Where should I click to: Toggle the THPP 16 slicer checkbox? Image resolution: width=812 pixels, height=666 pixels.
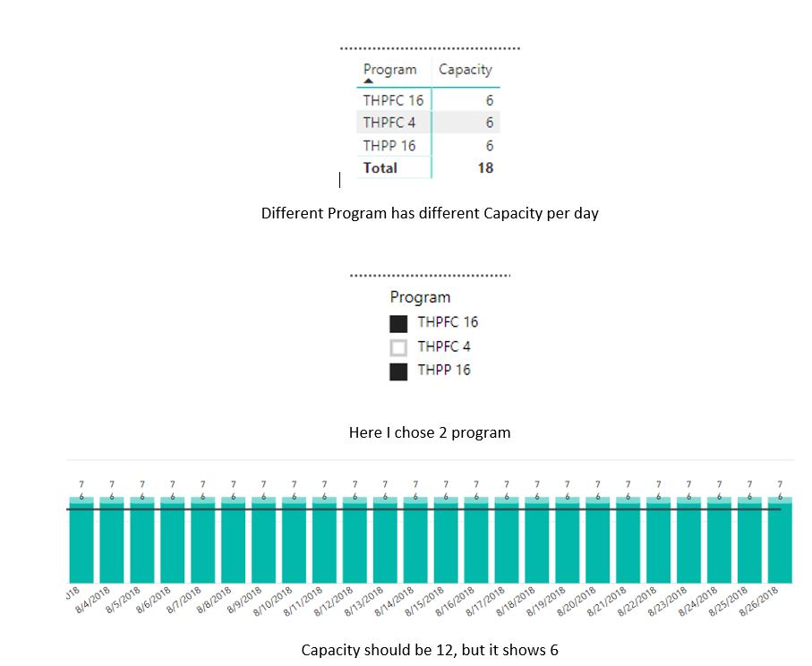(398, 371)
